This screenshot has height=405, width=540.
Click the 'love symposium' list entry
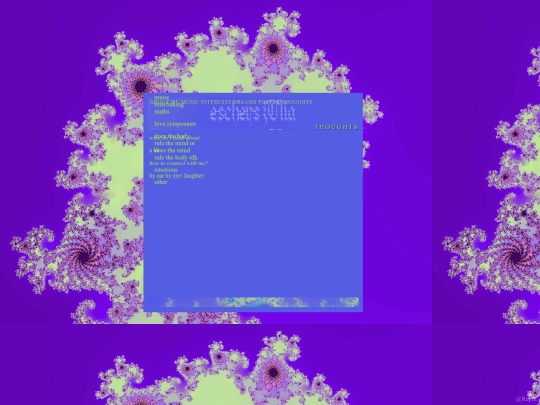pyautogui.click(x=175, y=124)
